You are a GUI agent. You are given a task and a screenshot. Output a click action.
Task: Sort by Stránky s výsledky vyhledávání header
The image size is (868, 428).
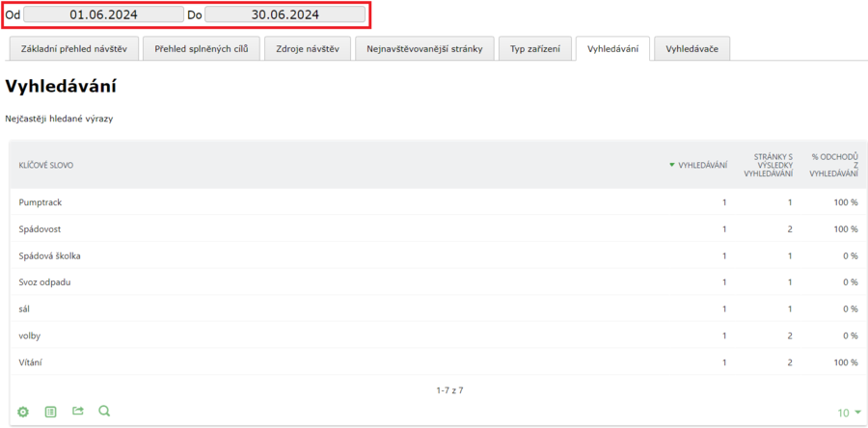tap(768, 165)
